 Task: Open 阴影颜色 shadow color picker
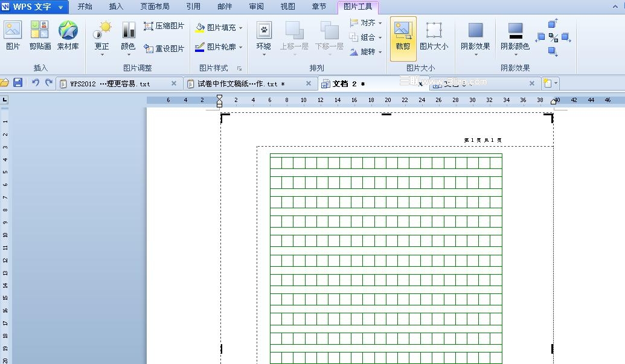click(515, 38)
